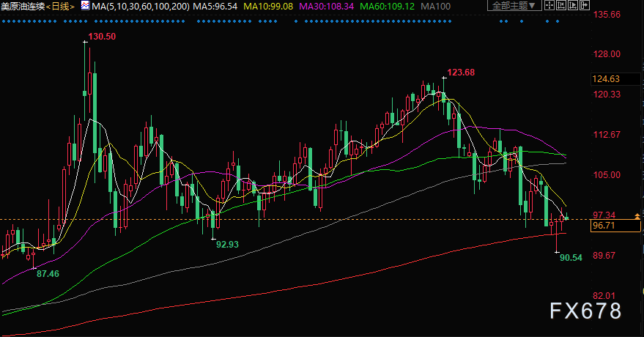
Task: Click the 123.68 peak price marker
Action: pos(461,73)
